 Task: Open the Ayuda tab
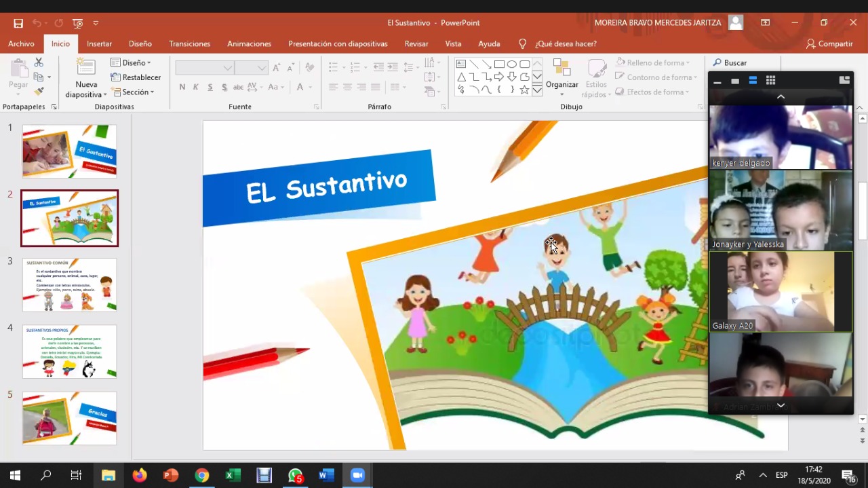coord(489,43)
